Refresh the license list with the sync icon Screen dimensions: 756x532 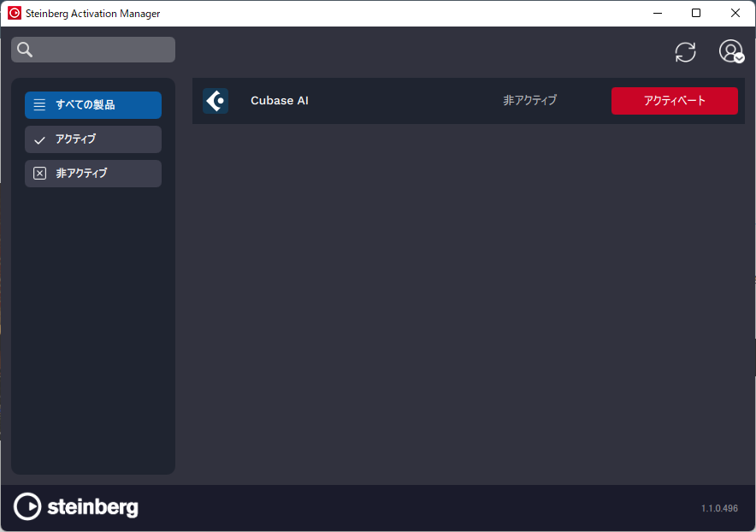(x=685, y=52)
